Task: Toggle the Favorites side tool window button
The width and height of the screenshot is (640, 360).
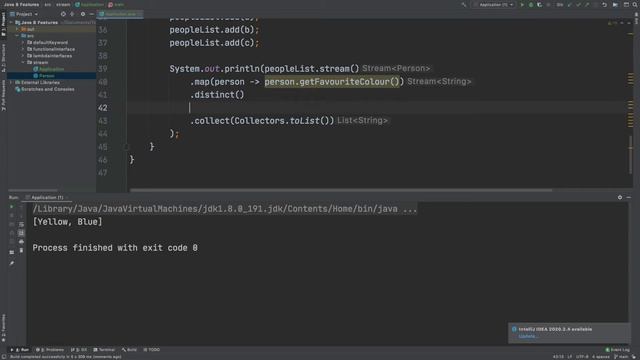Action: pyautogui.click(x=3, y=328)
